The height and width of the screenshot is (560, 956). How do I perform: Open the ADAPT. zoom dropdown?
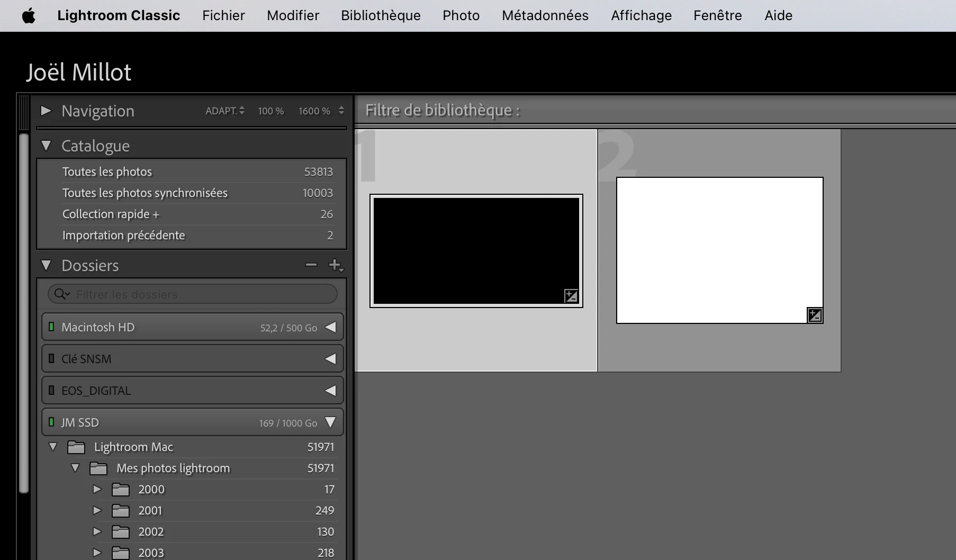coord(225,111)
